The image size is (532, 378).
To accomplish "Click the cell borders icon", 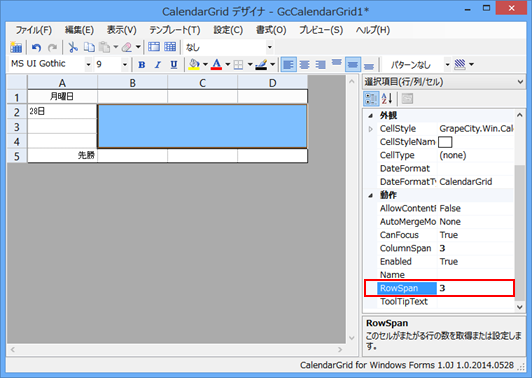I will [239, 64].
